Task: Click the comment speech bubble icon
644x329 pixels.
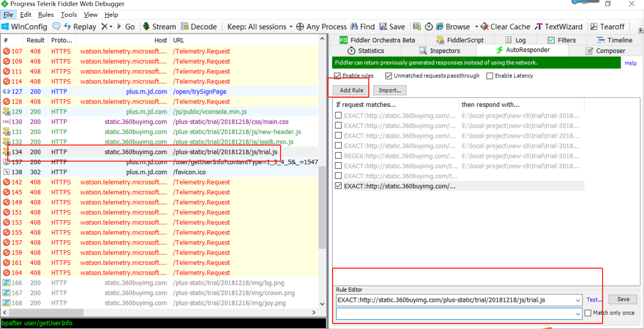Action: coord(56,26)
